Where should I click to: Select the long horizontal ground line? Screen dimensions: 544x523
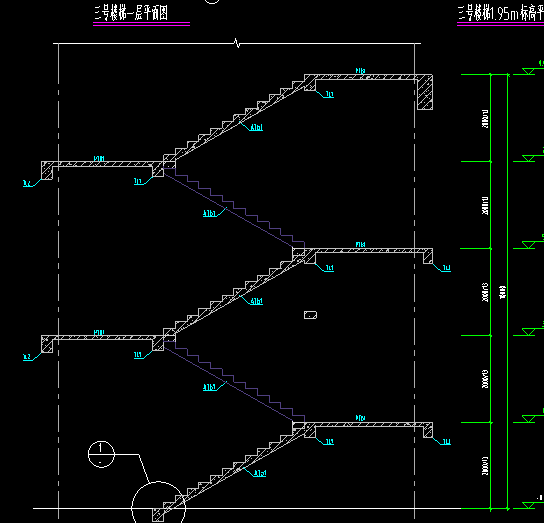click(247, 509)
